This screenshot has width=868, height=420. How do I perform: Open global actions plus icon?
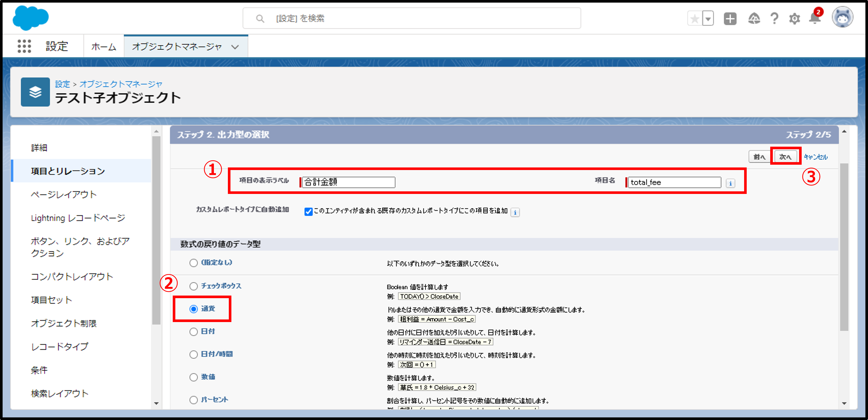click(x=730, y=19)
